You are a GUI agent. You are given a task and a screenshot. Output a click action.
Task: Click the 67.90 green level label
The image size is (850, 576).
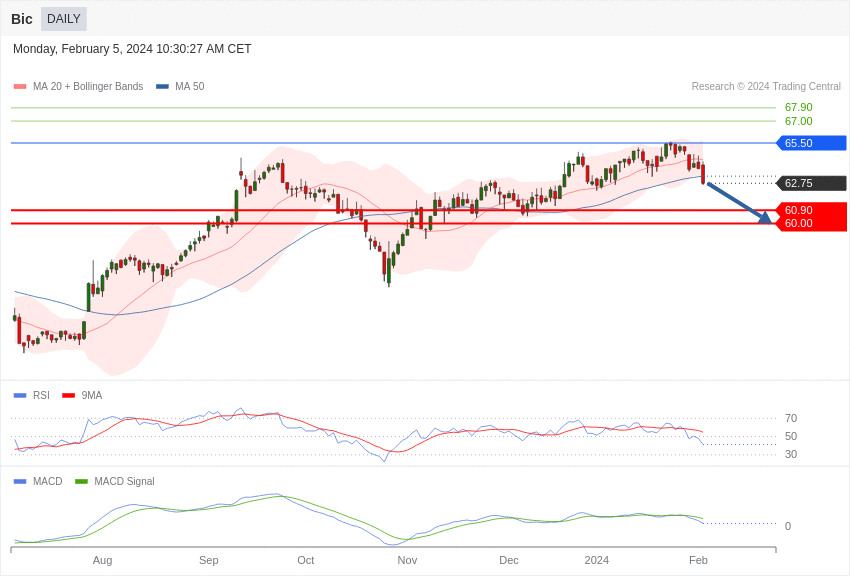click(798, 107)
